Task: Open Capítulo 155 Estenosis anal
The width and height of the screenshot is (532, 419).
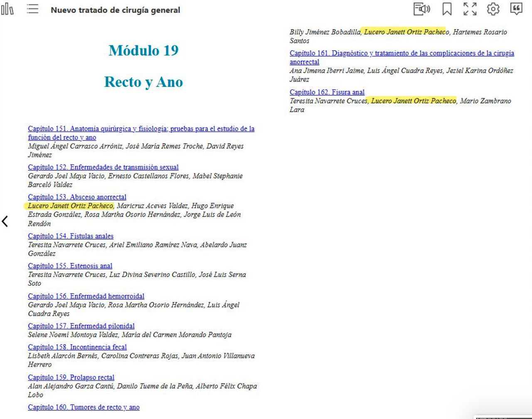Action: (x=70, y=266)
